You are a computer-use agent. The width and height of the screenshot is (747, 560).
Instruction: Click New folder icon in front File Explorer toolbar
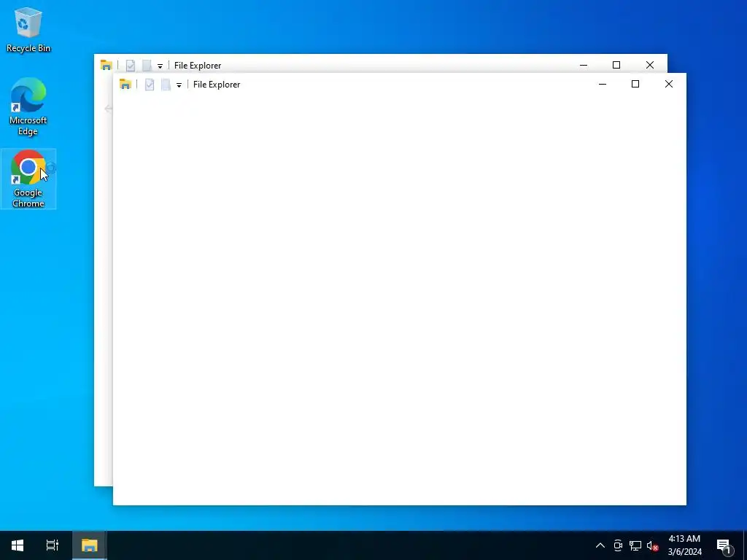pos(166,85)
